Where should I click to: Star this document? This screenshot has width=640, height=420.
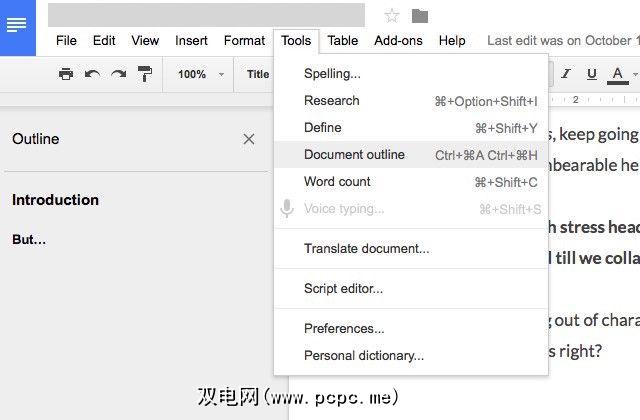[392, 16]
